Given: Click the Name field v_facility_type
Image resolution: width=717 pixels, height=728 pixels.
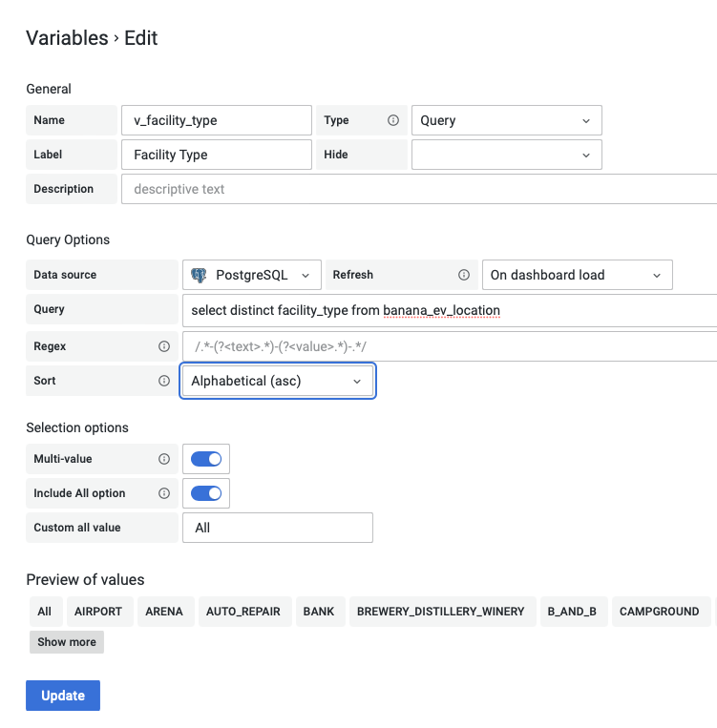Looking at the screenshot, I should tap(217, 120).
